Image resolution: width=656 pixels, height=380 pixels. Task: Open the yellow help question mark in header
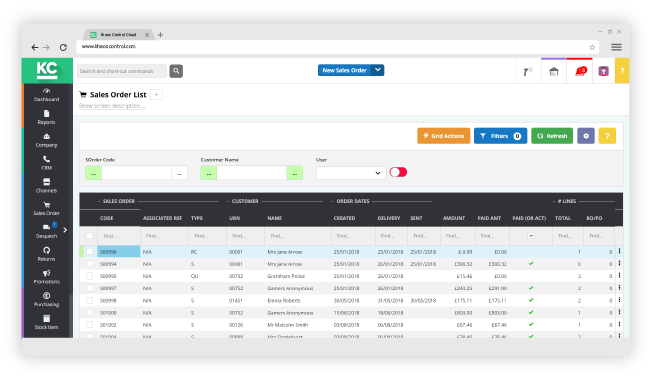[x=622, y=71]
